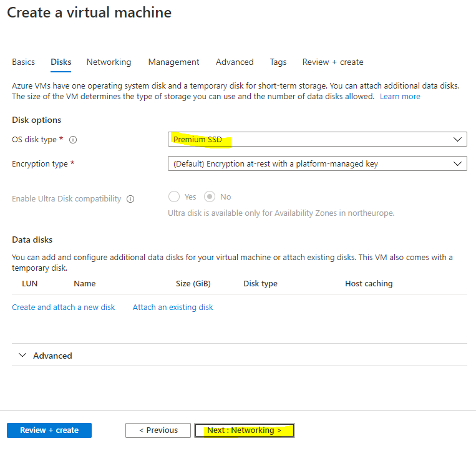Click the info icon next to OS disk type

(73, 140)
